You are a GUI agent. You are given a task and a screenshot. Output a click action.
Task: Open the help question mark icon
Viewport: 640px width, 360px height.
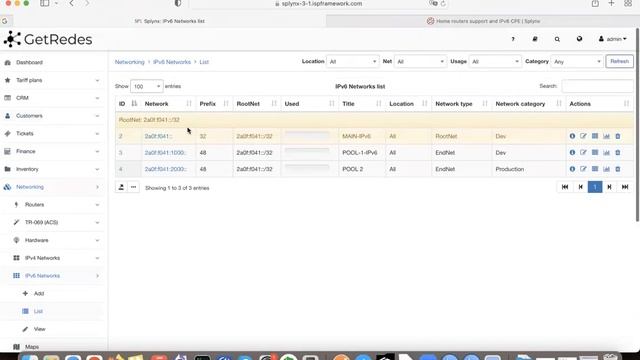click(x=513, y=39)
